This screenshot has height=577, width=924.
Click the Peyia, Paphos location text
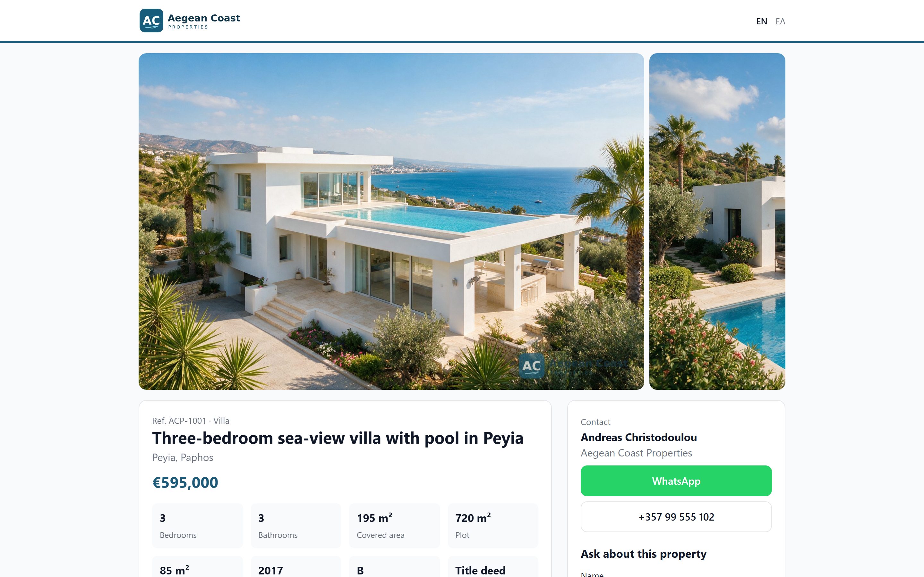click(x=183, y=457)
